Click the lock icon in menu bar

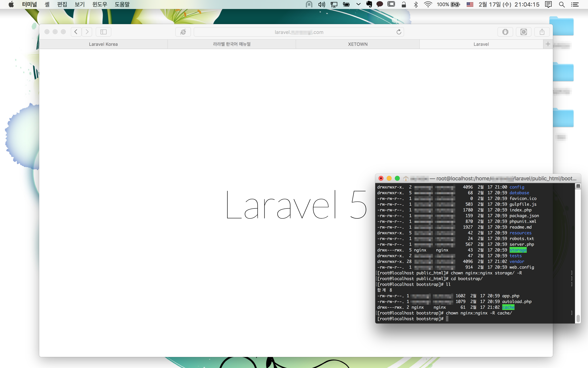(x=404, y=4)
